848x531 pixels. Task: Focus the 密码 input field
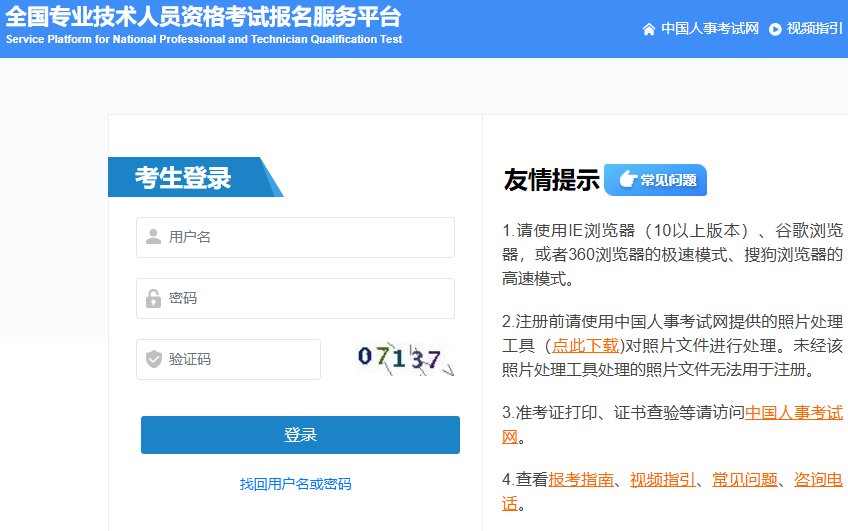(x=305, y=298)
